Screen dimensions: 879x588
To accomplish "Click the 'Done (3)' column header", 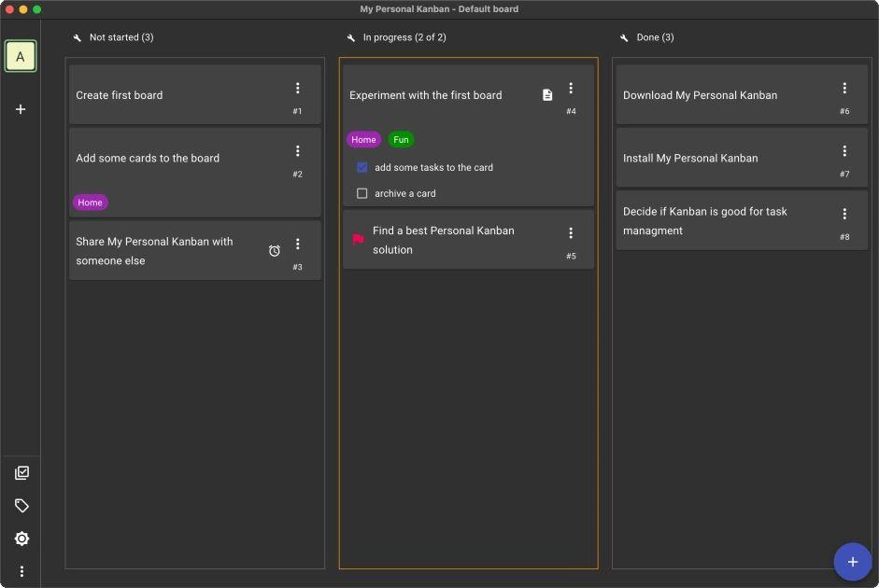I will coord(656,37).
